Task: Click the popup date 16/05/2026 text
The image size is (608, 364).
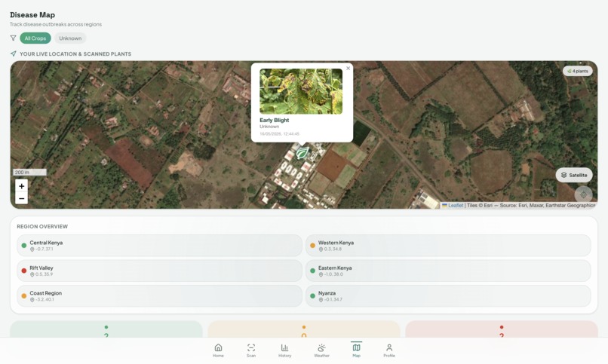Action: coord(279,134)
